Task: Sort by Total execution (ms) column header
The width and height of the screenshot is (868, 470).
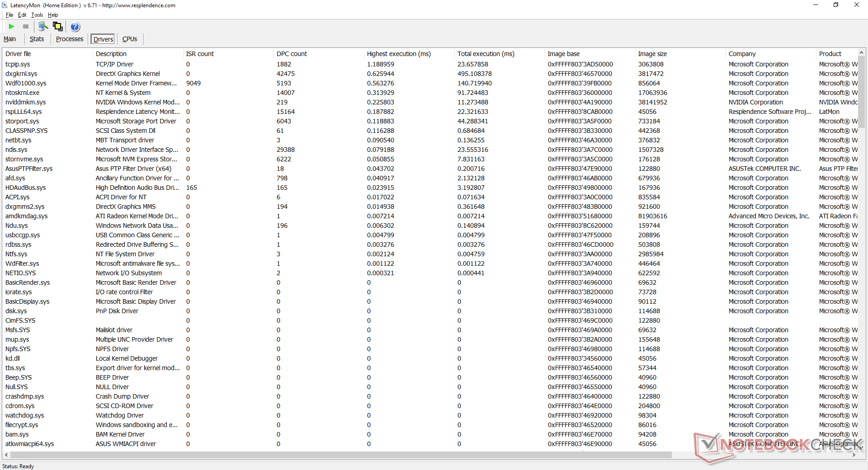Action: (x=500, y=54)
